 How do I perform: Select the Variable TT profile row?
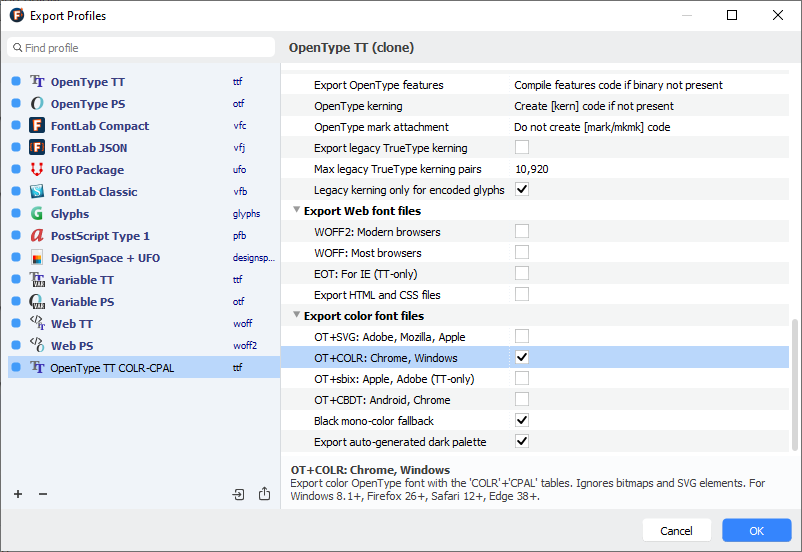(144, 279)
